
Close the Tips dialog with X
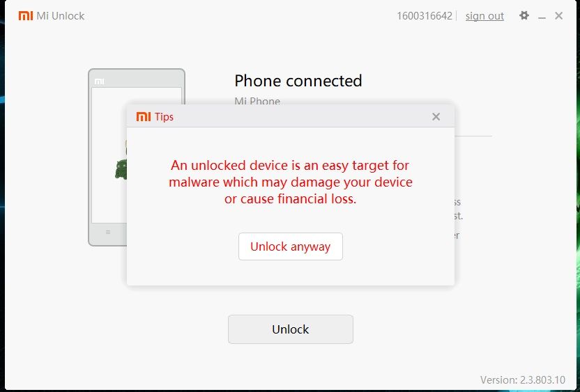pos(436,117)
